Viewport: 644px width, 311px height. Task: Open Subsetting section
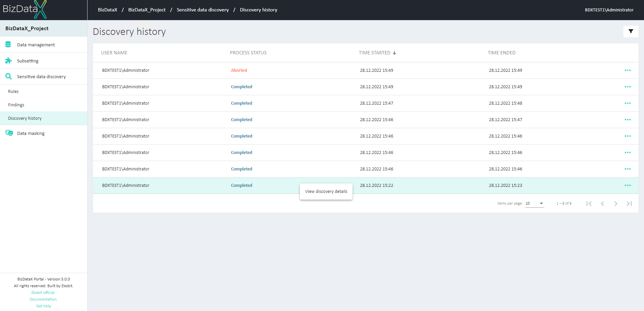coord(44,61)
